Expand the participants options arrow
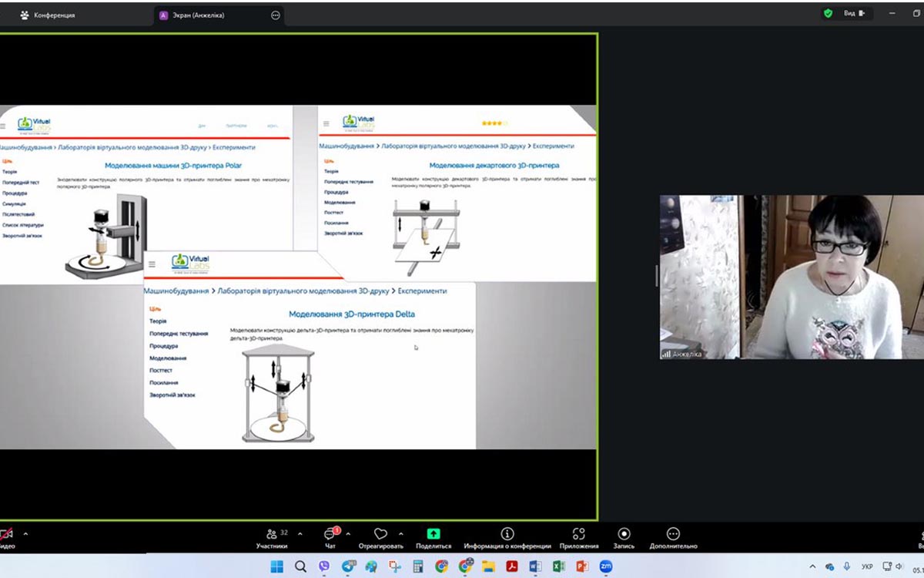The image size is (924, 578). (x=300, y=533)
